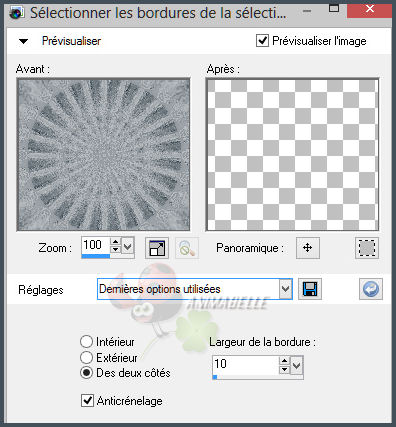
Task: Click the fit-to-window zoom icon
Action: [x=157, y=248]
